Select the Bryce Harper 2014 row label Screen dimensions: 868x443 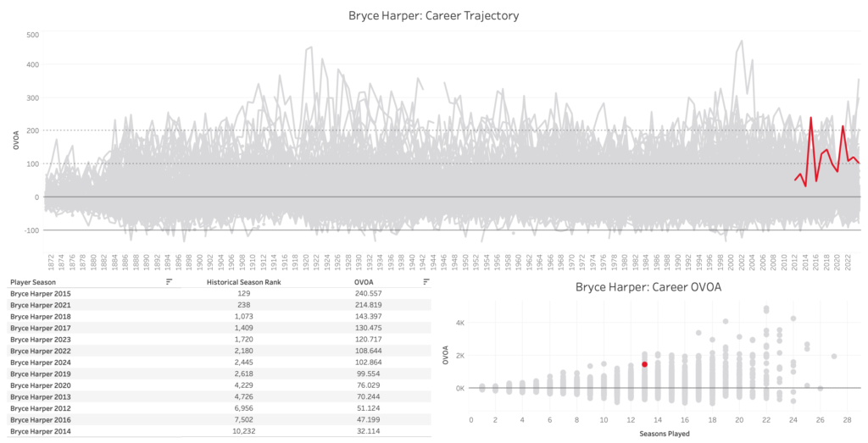point(41,431)
